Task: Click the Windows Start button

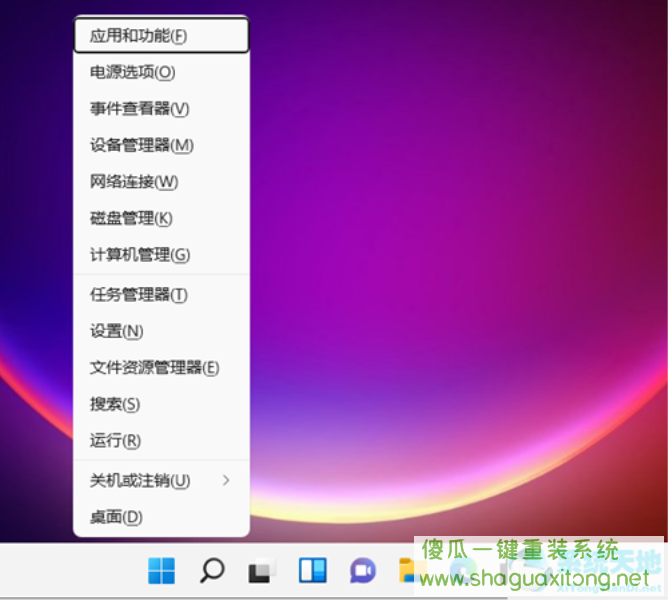Action: (x=161, y=571)
